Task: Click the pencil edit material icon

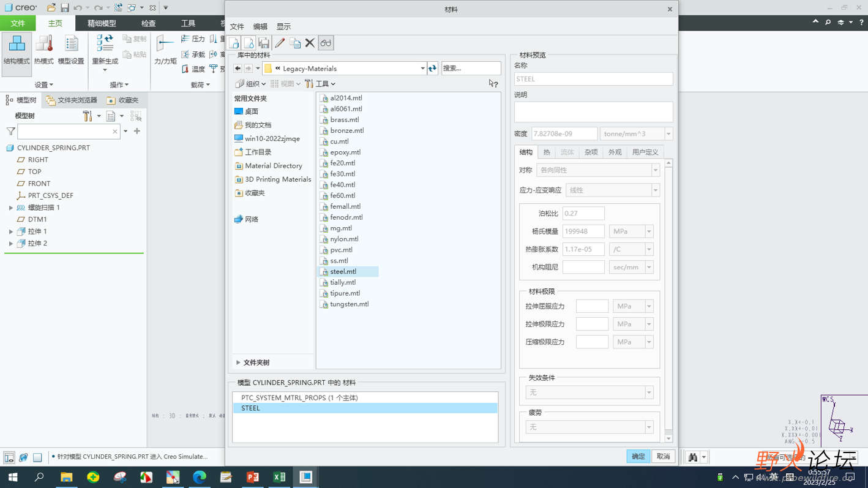Action: (280, 43)
